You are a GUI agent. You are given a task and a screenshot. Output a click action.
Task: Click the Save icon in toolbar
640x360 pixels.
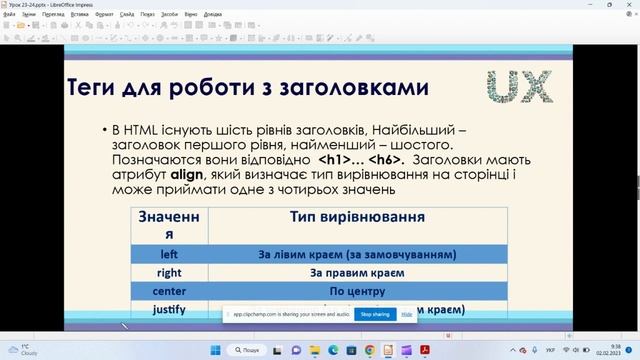(x=36, y=25)
